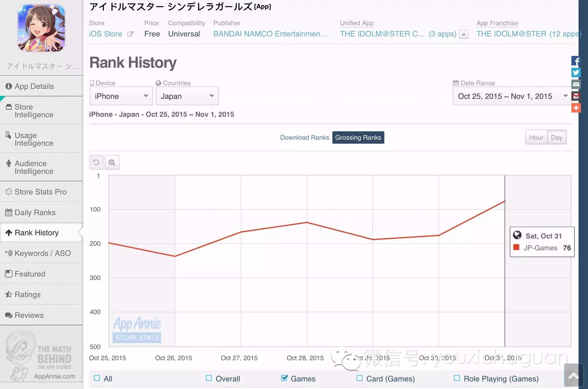588x389 pixels.
Task: Open the Device dropdown showing iPhone
Action: click(121, 96)
